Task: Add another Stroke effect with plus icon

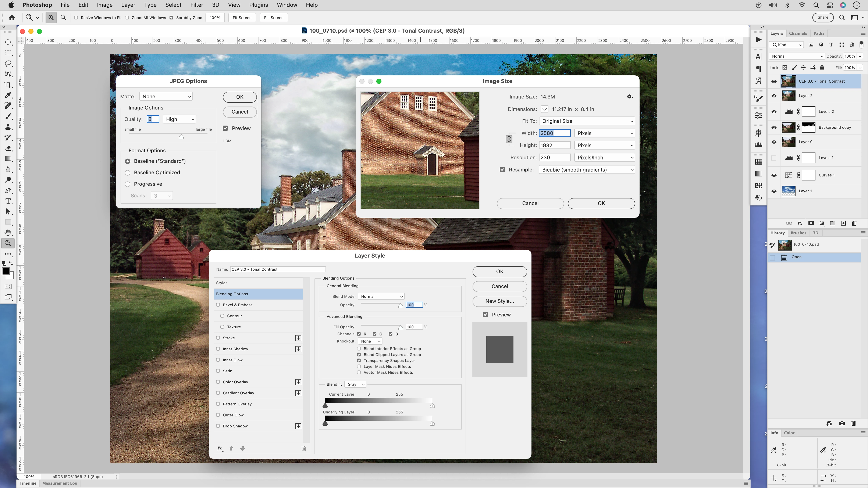Action: (298, 338)
